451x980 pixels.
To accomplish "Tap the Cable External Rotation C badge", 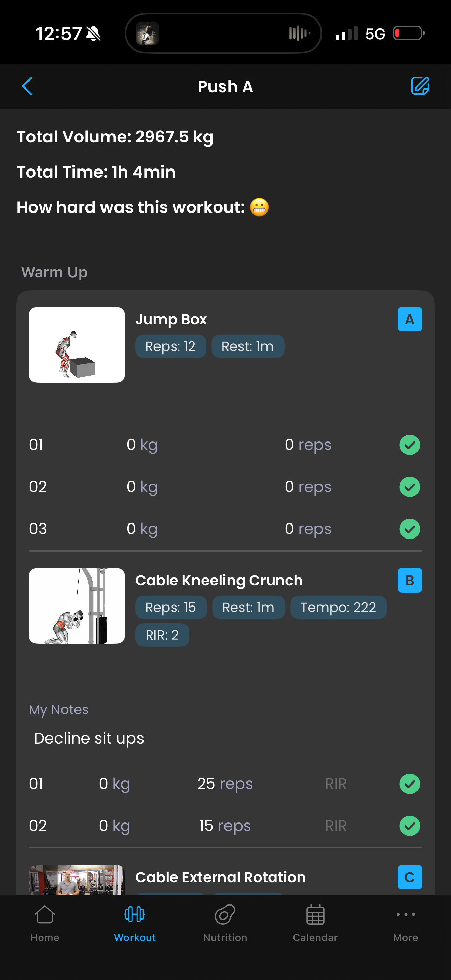I will [410, 877].
